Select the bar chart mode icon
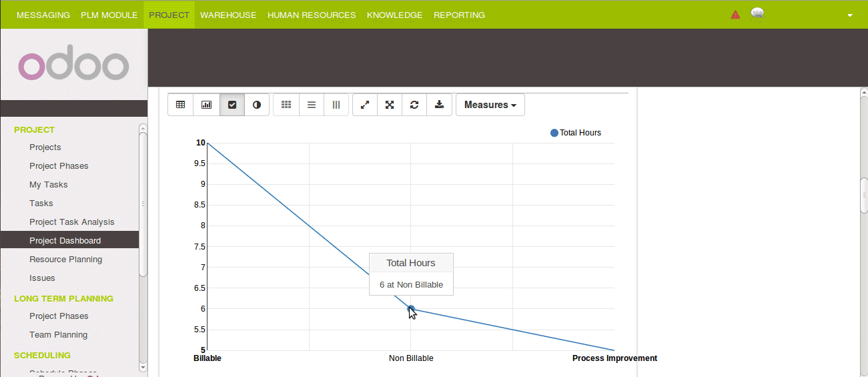Screen dimensions: 868x377 coord(207,105)
